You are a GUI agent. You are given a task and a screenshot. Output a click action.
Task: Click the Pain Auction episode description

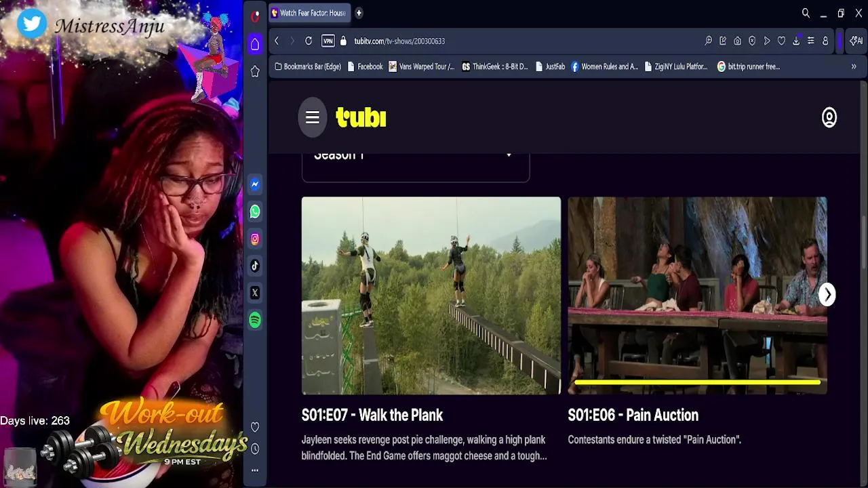pos(654,440)
